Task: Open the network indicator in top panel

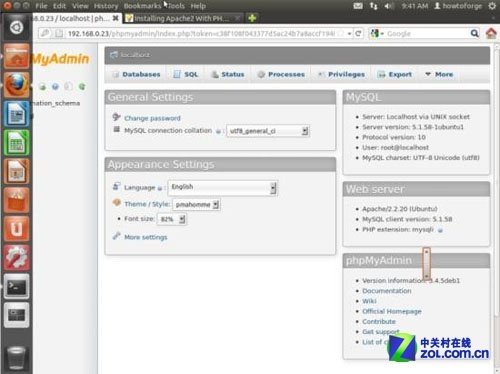Action: [x=374, y=6]
